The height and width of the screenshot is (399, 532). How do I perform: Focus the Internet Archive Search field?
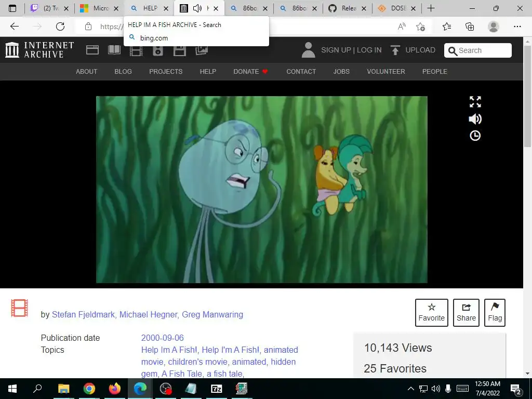pyautogui.click(x=478, y=50)
